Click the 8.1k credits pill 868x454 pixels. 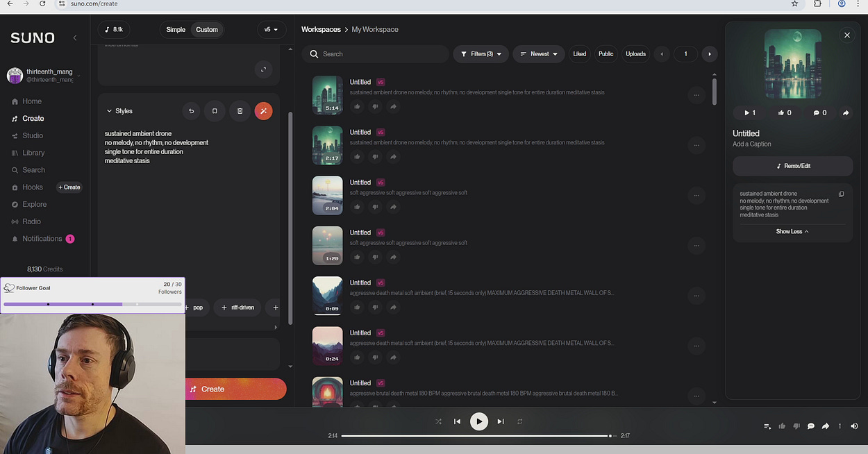click(x=114, y=30)
